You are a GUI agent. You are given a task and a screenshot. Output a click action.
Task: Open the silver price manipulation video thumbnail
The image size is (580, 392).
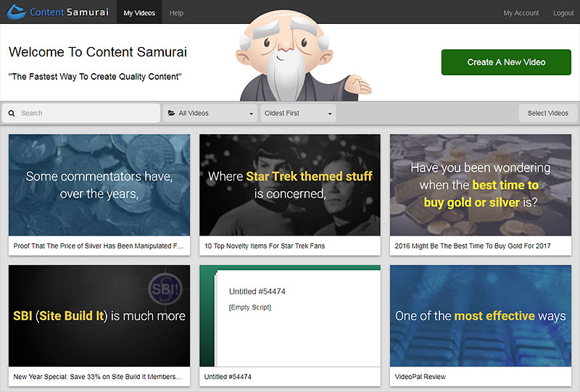(99, 185)
